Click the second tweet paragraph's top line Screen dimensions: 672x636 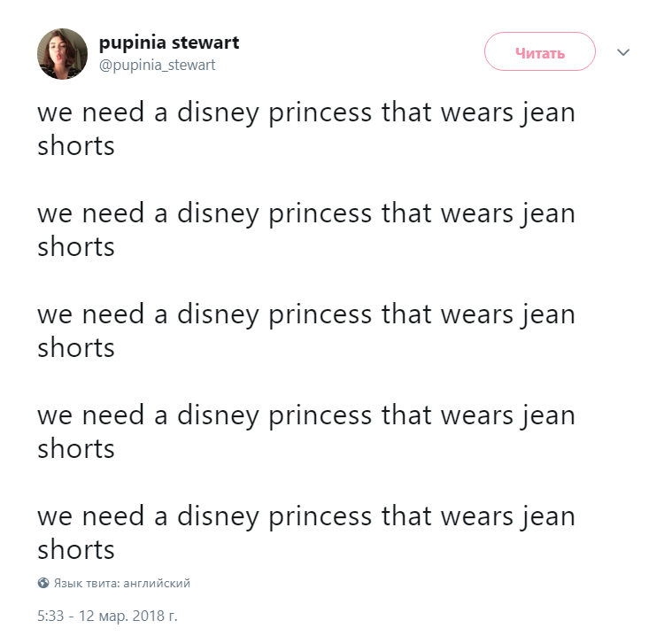point(306,213)
